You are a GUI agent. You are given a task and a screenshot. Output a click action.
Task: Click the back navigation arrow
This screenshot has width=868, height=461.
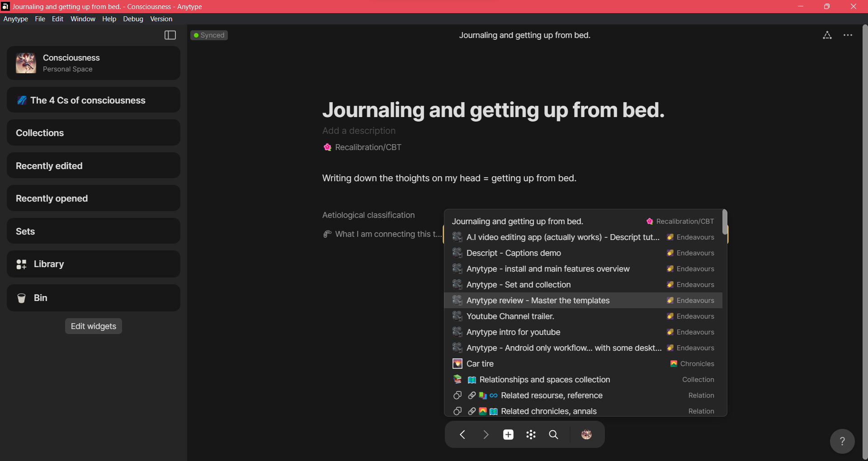462,434
